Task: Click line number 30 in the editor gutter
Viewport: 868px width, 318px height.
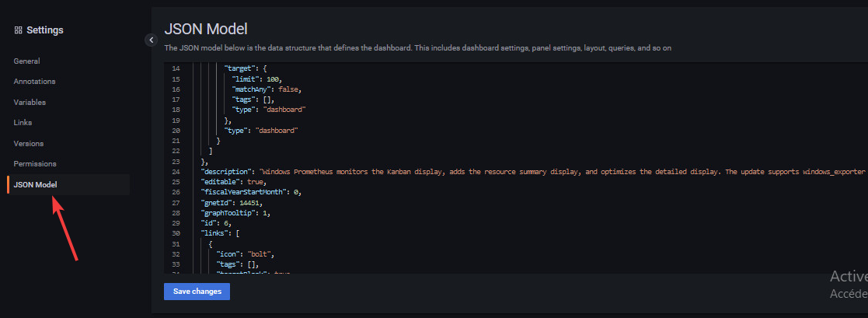Action: pyautogui.click(x=175, y=233)
